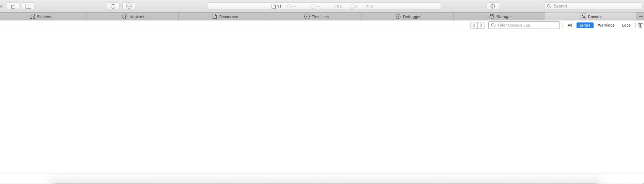The image size is (644, 184).
Task: Add a new tab with plus icon
Action: point(641,16)
